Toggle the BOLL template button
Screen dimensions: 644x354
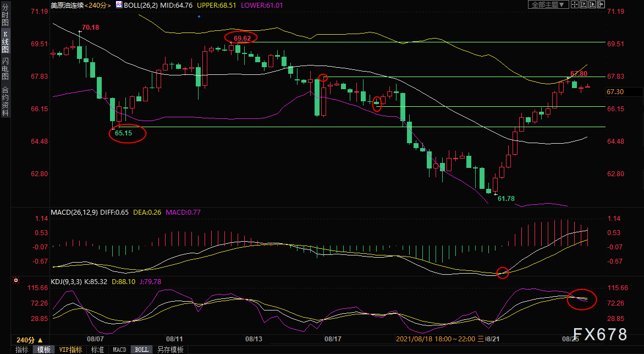click(142, 350)
